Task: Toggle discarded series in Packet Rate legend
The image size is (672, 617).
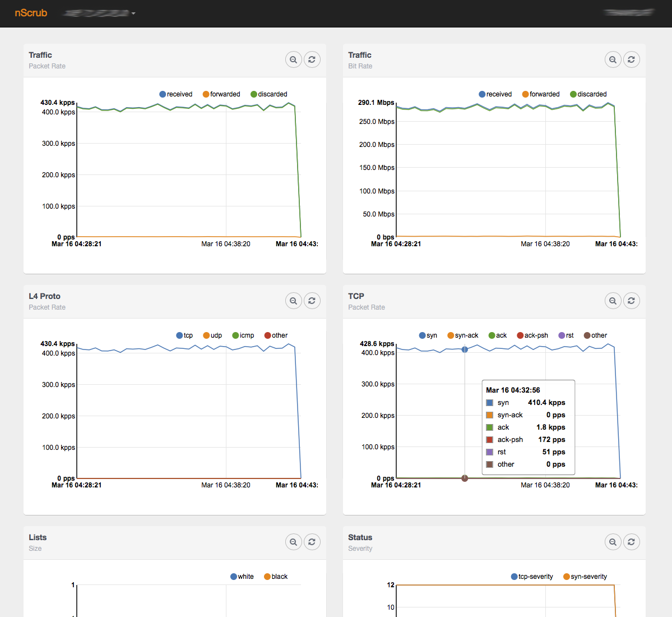Action: coord(268,94)
